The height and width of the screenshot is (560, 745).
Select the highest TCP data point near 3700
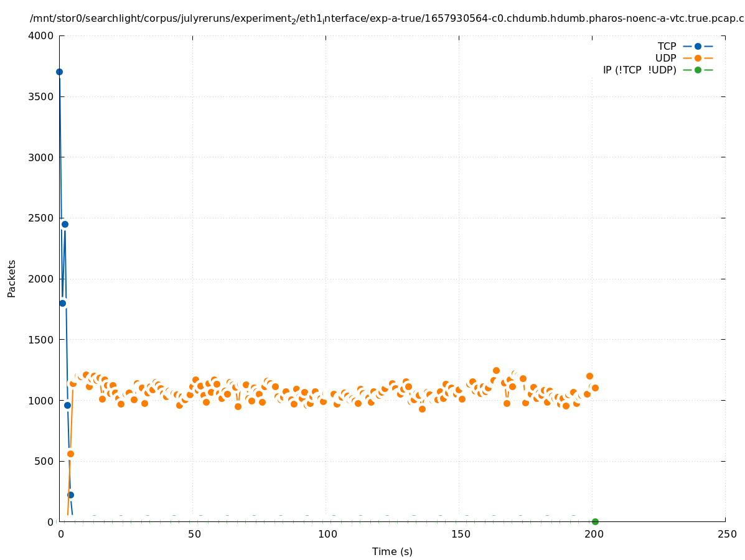(x=59, y=72)
